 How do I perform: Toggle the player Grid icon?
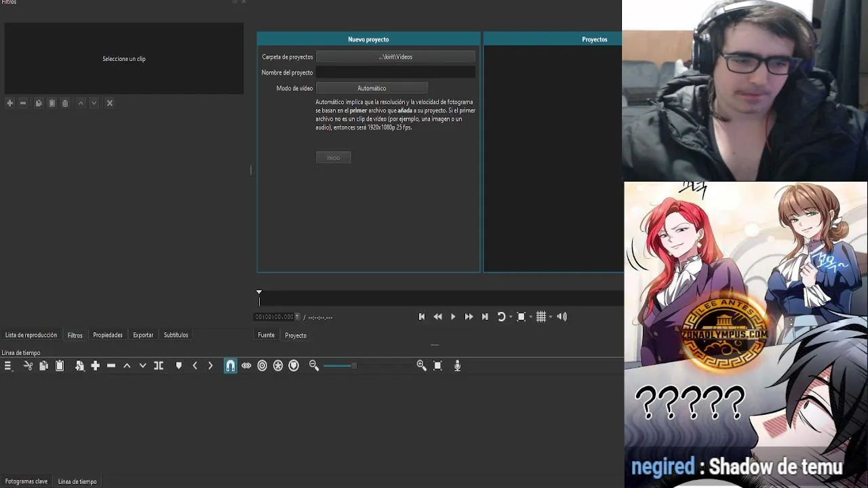[x=541, y=317]
